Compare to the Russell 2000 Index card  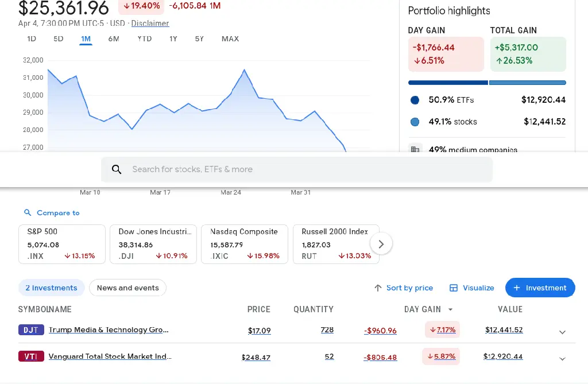[x=336, y=245]
